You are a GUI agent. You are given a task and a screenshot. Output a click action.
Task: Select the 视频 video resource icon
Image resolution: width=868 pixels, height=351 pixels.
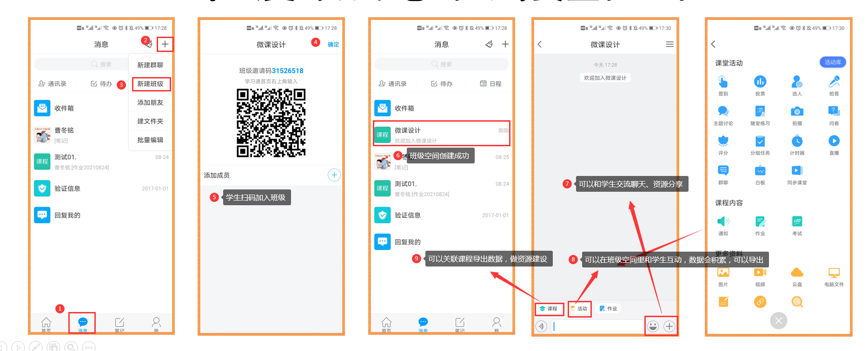tap(760, 273)
